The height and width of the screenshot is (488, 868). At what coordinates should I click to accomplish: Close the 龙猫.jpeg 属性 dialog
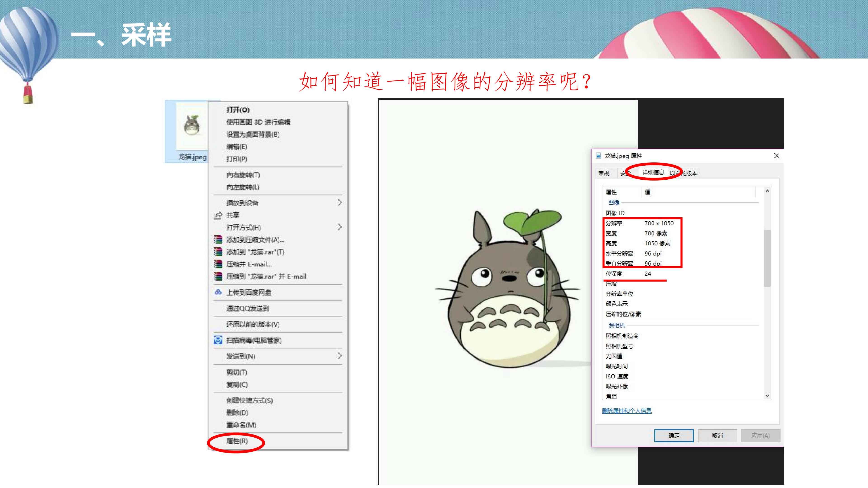[777, 156]
